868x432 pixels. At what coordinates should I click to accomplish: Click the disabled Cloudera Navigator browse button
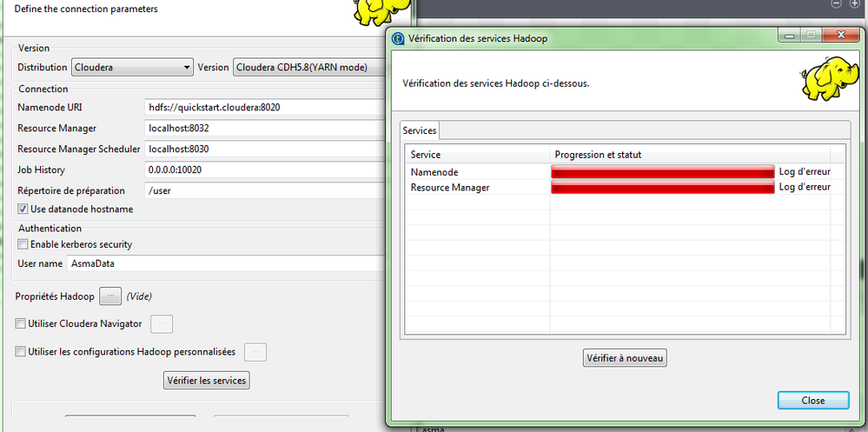coord(162,324)
